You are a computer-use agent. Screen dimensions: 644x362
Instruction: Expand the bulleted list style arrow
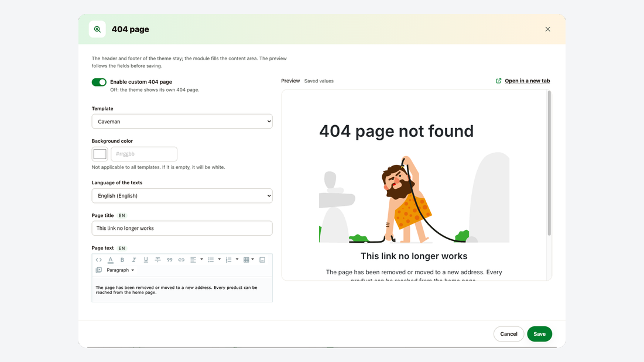[220, 260]
